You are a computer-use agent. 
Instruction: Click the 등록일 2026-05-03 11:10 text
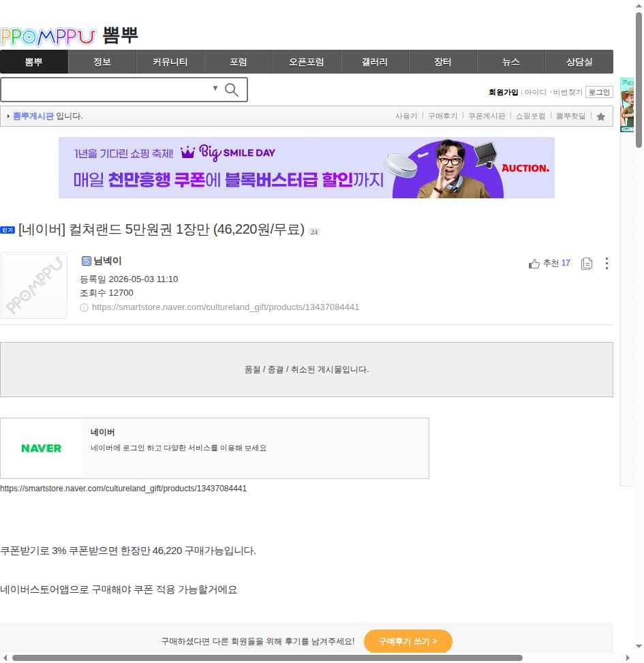click(129, 279)
